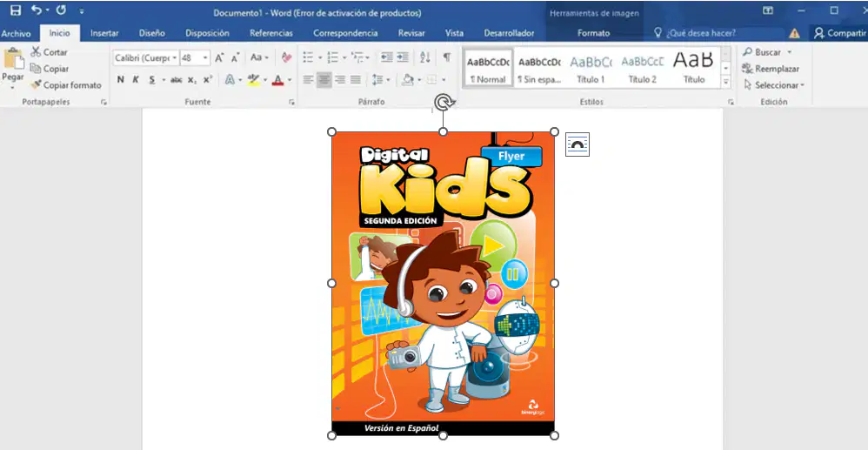
Task: Open the Archivo tab
Action: pos(16,33)
